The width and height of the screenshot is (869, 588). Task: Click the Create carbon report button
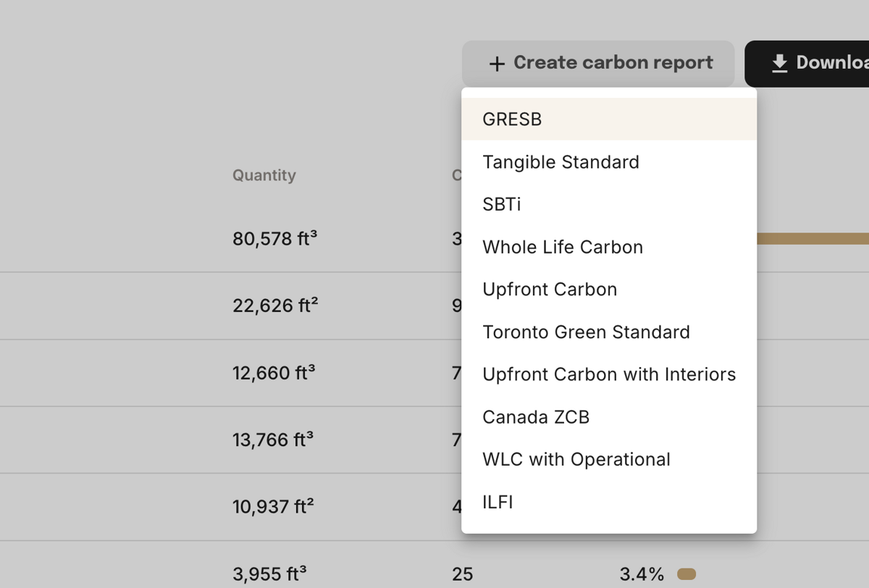pos(598,64)
